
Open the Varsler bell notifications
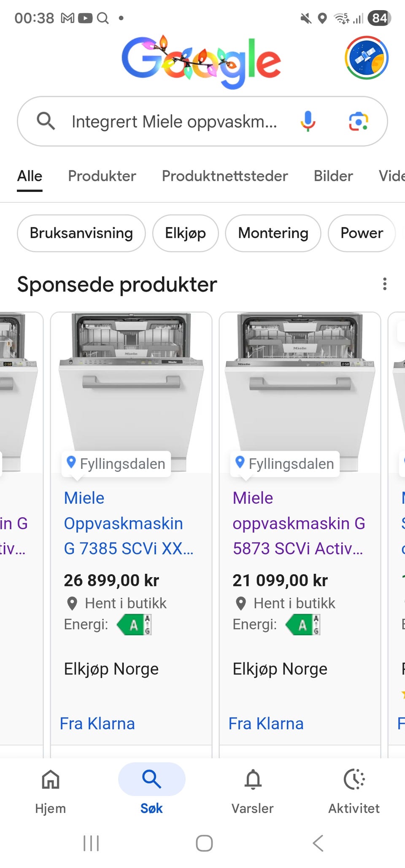pyautogui.click(x=253, y=789)
